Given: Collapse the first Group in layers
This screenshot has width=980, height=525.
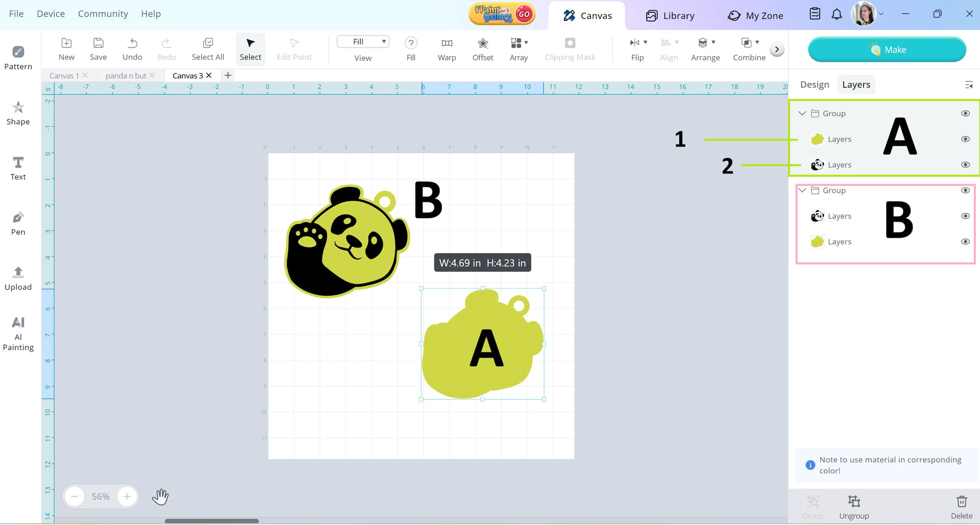Looking at the screenshot, I should click(802, 113).
